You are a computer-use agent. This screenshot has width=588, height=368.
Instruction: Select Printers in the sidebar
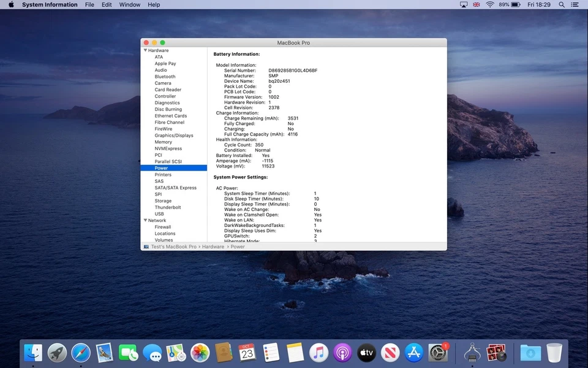click(x=163, y=175)
